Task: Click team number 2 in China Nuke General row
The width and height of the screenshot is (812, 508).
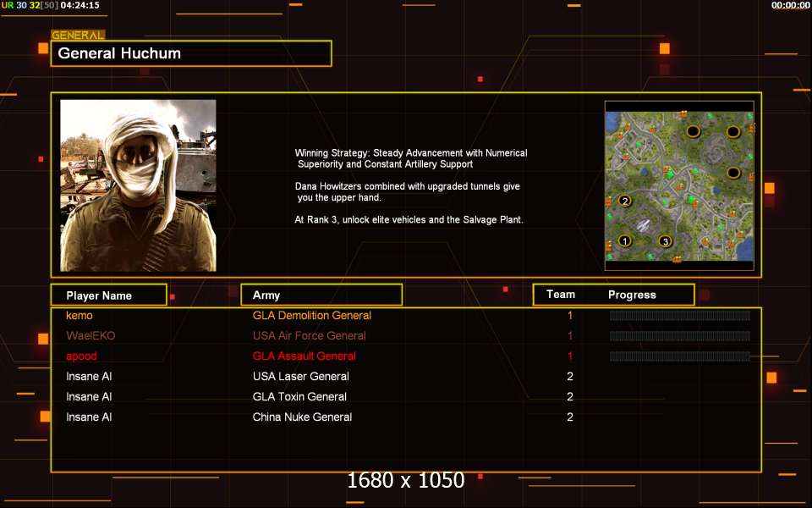Action: tap(570, 417)
